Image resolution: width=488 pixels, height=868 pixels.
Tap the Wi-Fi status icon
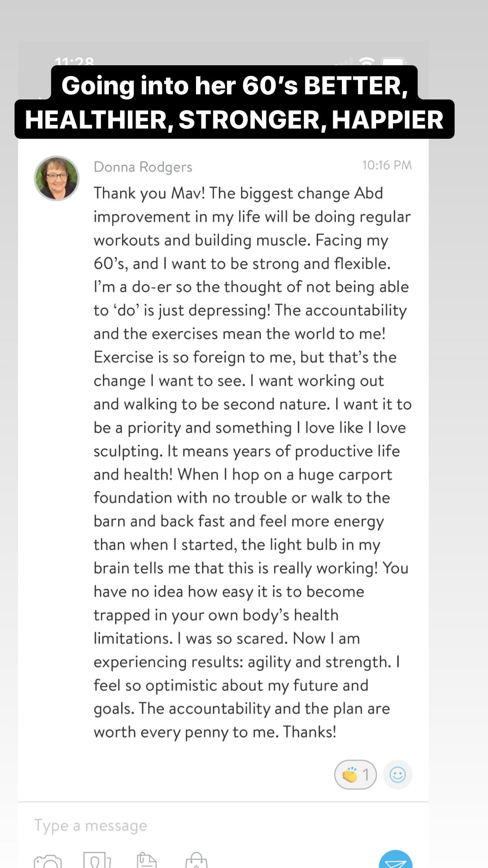pyautogui.click(x=367, y=62)
